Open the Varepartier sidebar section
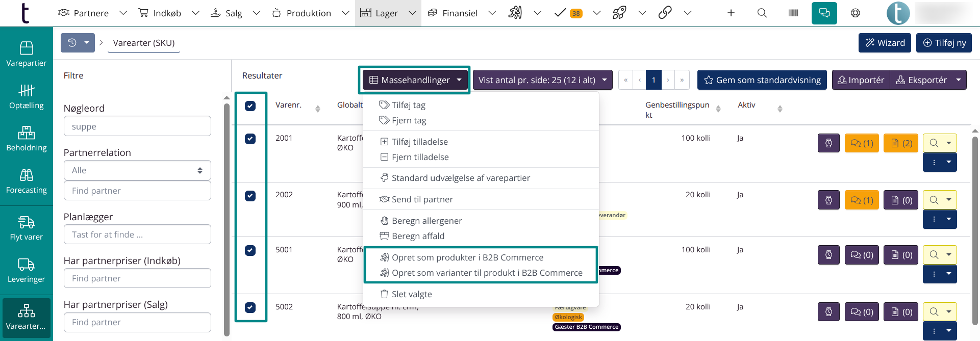Viewport: 980px width, 341px height. click(26, 54)
